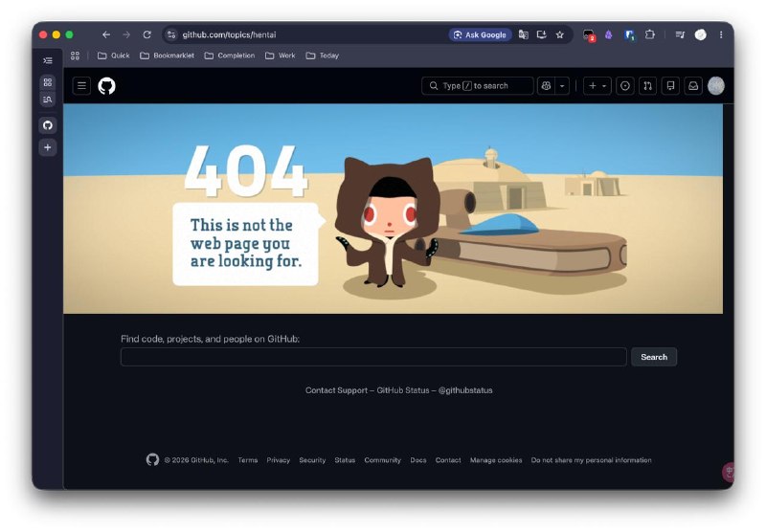766x532 pixels.
Task: Open Terms in the footer
Action: click(248, 460)
